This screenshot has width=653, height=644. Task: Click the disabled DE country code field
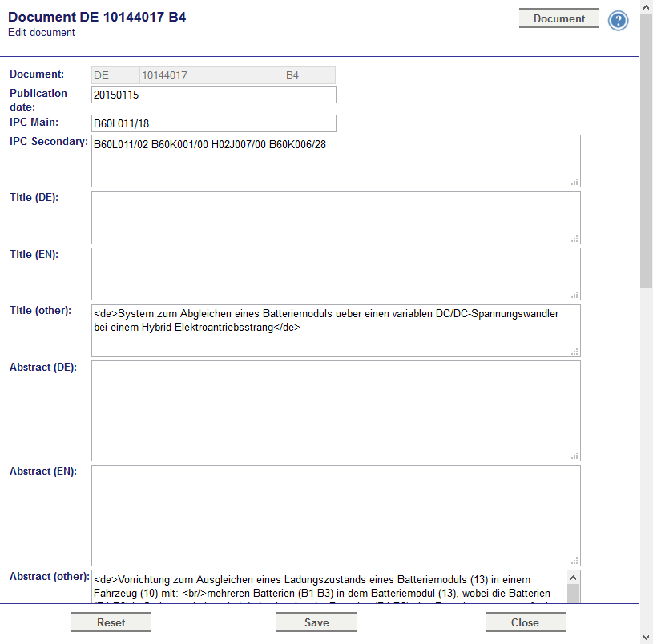[115, 75]
